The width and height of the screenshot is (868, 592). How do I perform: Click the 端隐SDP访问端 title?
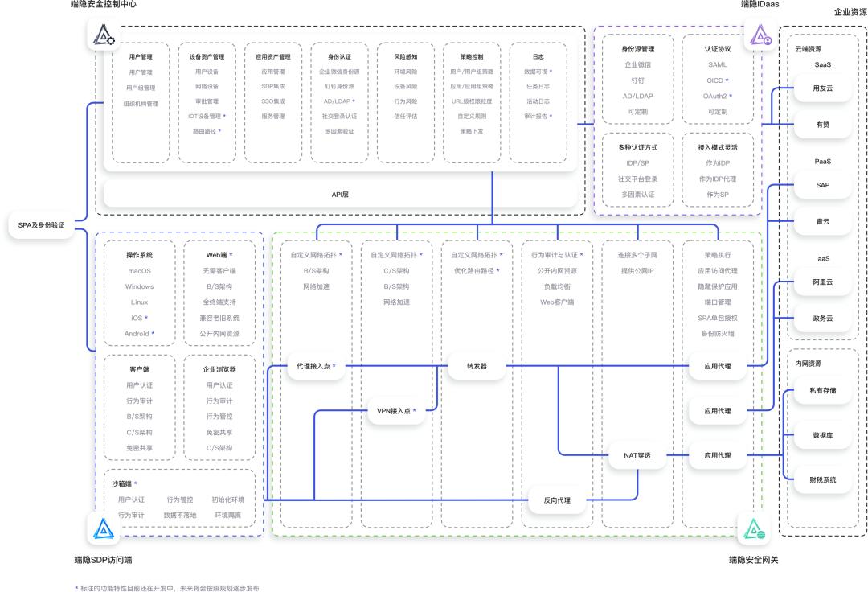click(x=104, y=560)
